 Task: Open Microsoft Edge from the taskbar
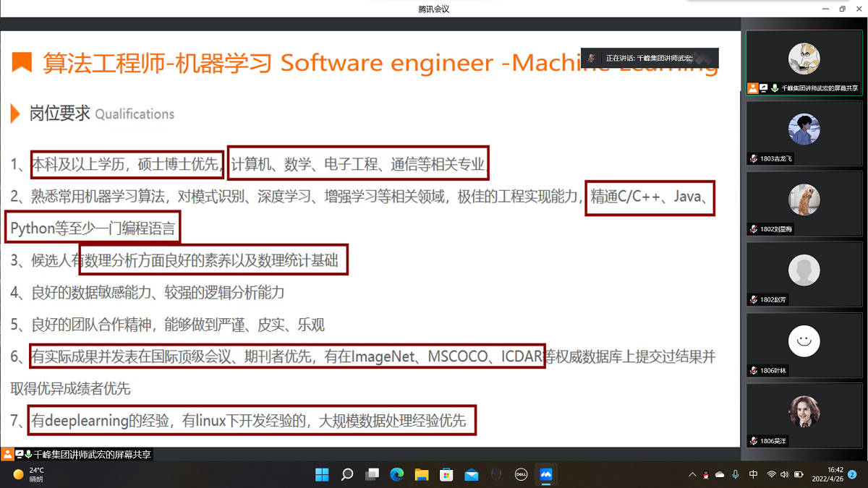tap(396, 475)
